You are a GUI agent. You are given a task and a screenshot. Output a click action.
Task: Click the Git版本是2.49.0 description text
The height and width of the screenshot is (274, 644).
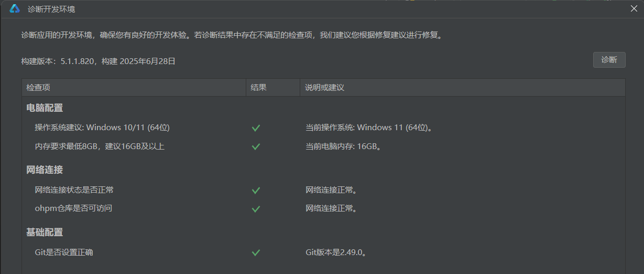click(335, 252)
